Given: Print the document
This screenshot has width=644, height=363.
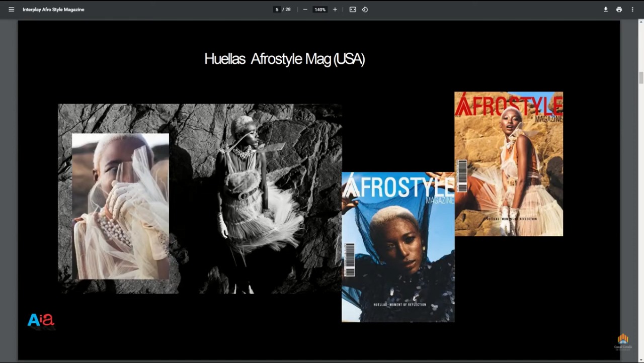Looking at the screenshot, I should coord(619,10).
